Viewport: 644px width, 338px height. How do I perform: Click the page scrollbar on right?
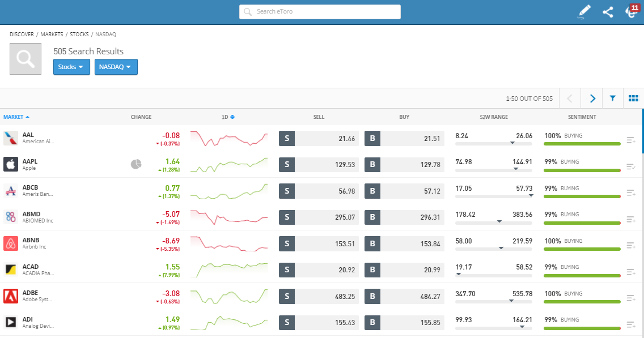click(643, 131)
